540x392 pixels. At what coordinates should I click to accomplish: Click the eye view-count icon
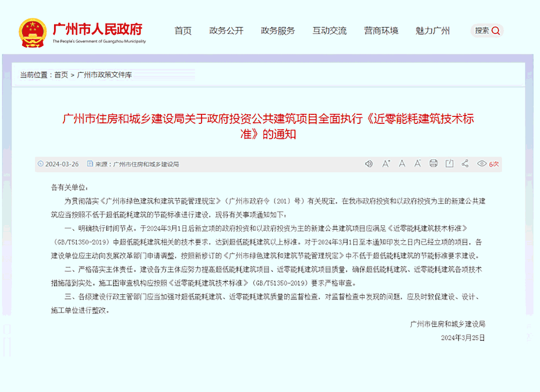[x=481, y=163]
